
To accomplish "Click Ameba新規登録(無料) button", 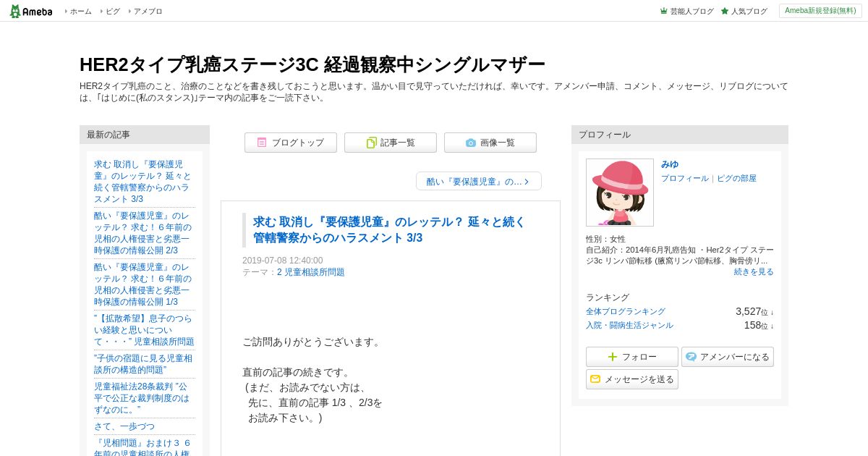I will tap(820, 11).
